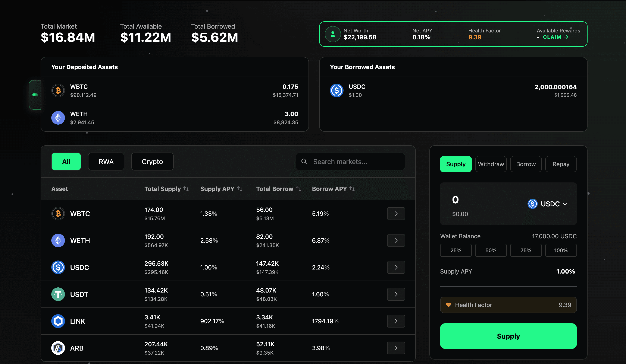Click the ARB Arbitrum icon in the markets table
Screen dimensions: 626x364
point(58,348)
